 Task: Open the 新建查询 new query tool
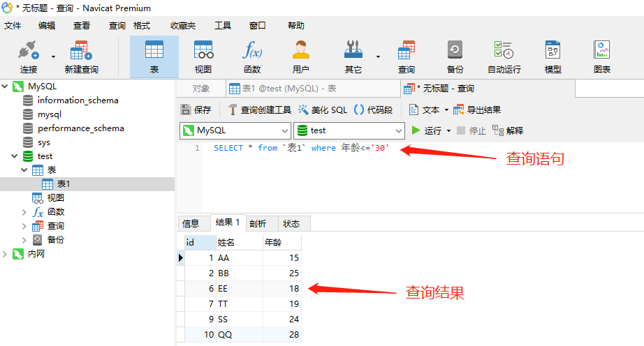coord(81,57)
